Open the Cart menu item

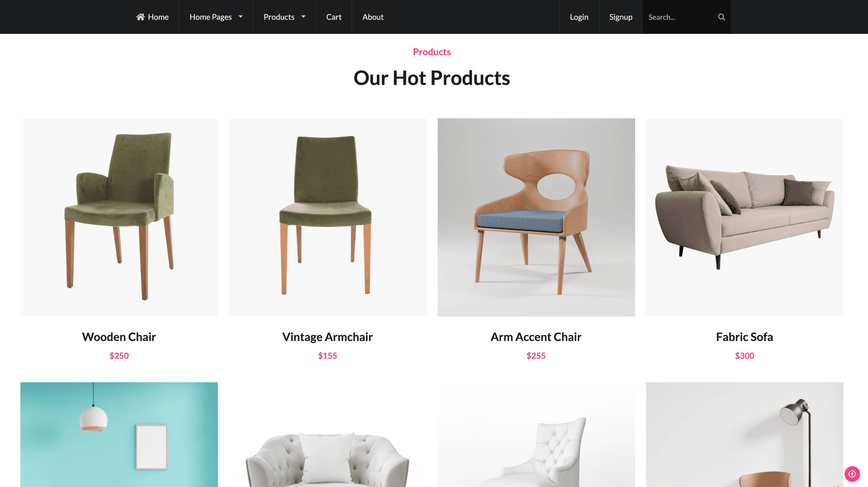pyautogui.click(x=334, y=17)
